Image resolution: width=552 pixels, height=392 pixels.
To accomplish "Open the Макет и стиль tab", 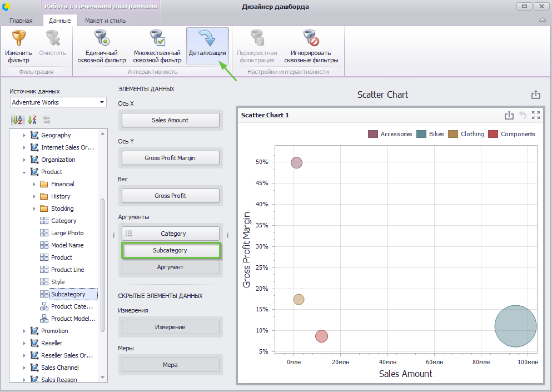I will click(105, 21).
